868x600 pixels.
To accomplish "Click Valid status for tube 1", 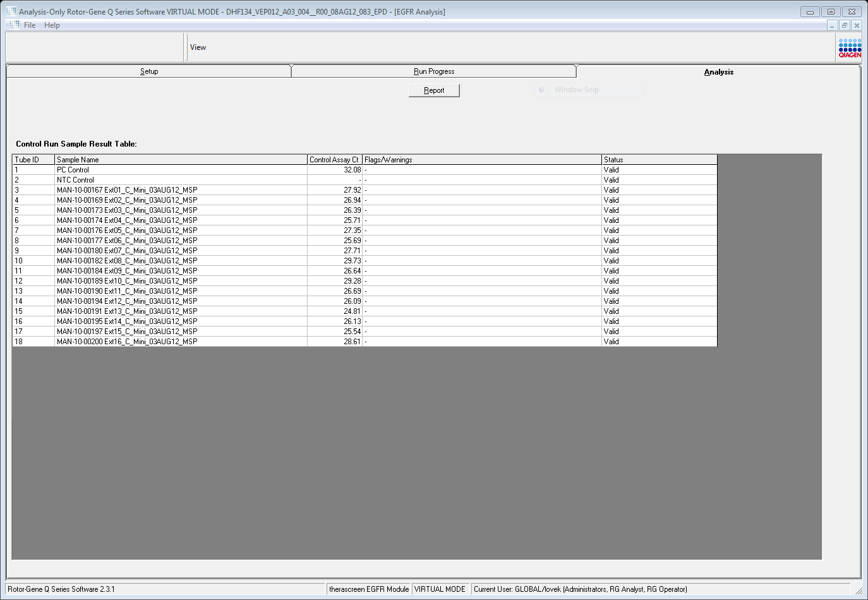I will [x=611, y=170].
